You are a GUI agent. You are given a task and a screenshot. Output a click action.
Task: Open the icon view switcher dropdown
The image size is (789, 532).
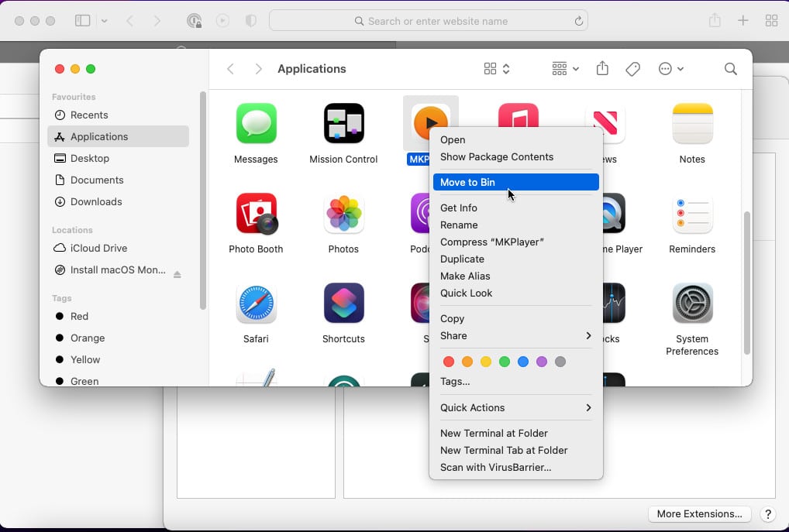[x=497, y=69]
